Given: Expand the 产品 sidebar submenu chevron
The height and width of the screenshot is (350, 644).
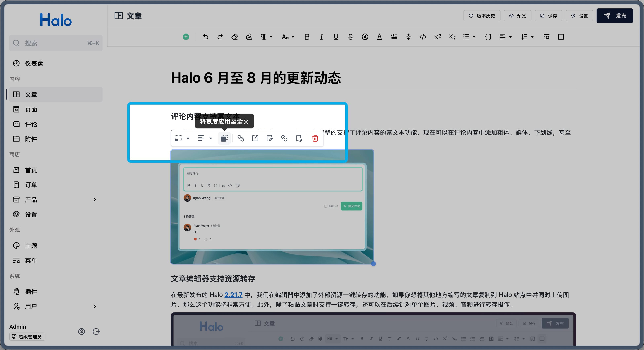Looking at the screenshot, I should 94,199.
